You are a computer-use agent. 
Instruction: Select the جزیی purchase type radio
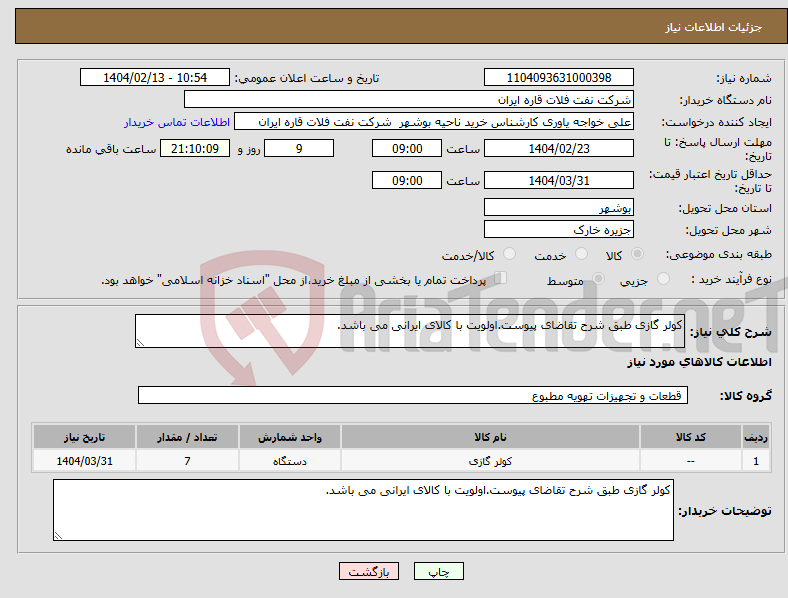(663, 279)
